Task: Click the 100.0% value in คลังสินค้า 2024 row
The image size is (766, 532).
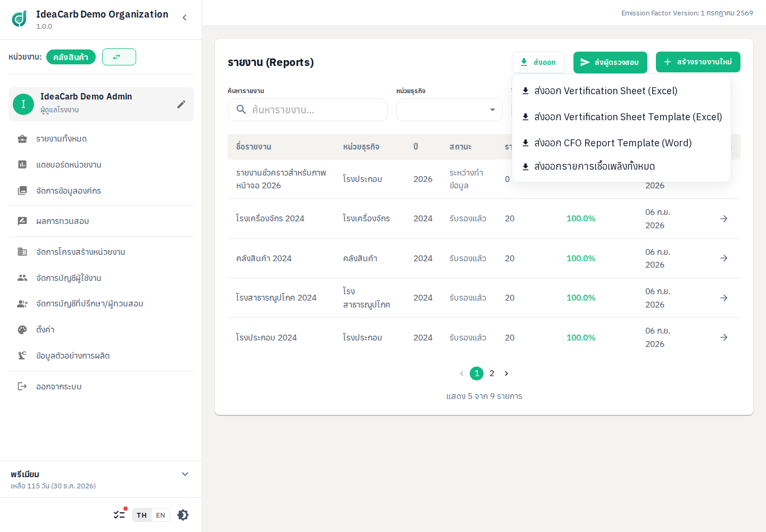Action: 581,258
